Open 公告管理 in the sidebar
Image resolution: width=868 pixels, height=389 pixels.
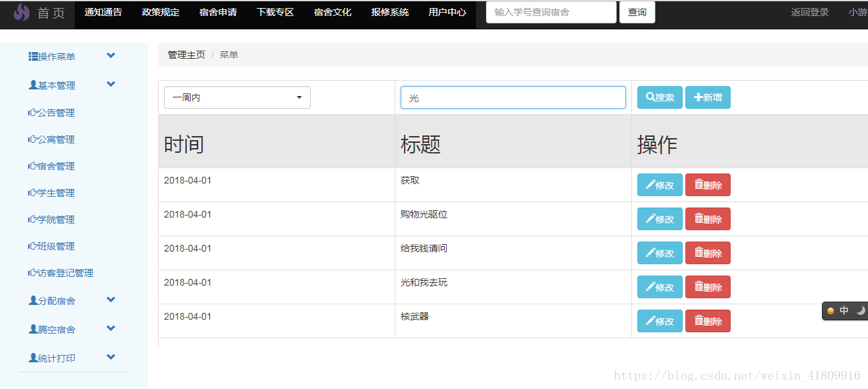(x=56, y=113)
